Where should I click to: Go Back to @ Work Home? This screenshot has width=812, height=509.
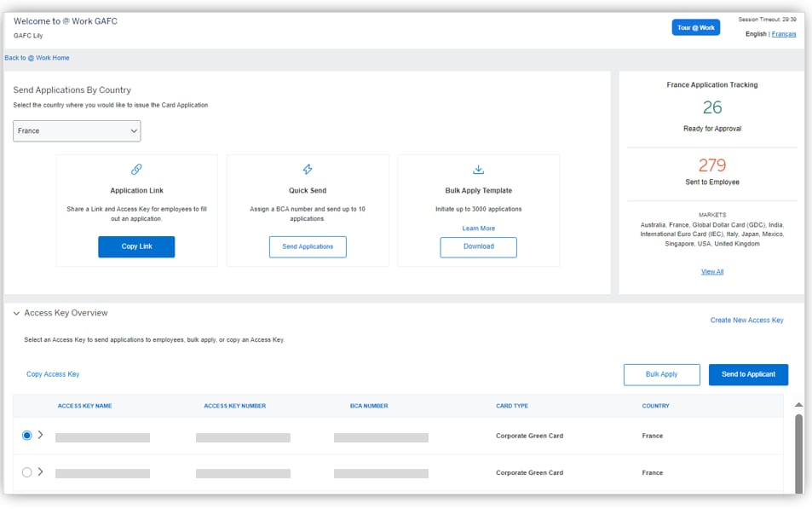tap(37, 58)
